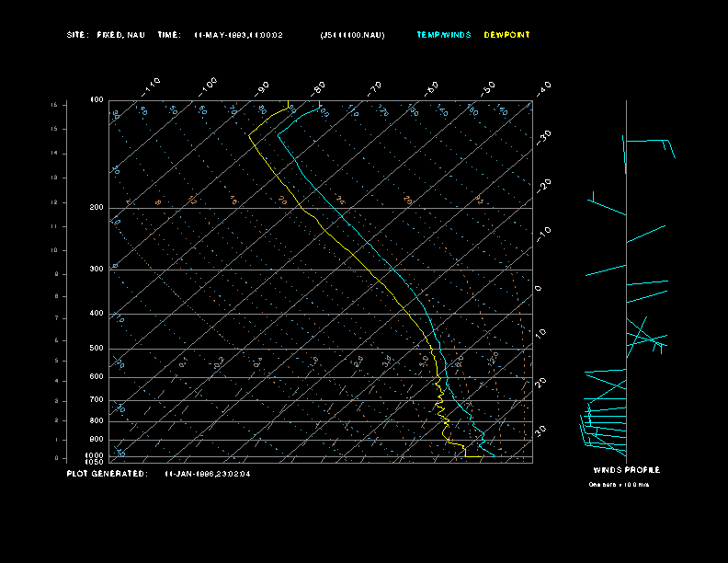Click the -110 temperature axis label on top

pyautogui.click(x=153, y=85)
